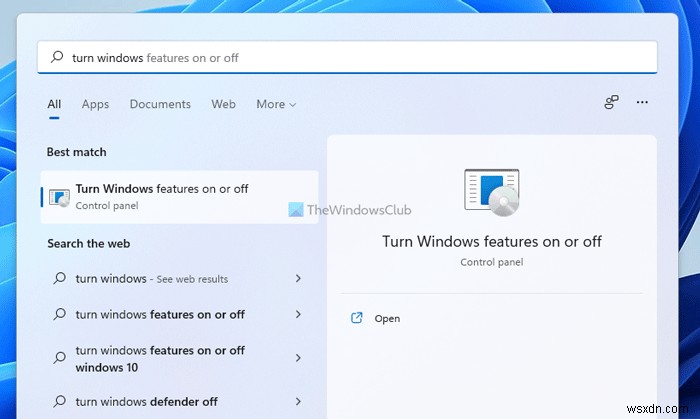Click the 'features on or off windows 10' suggestion
Screen dimensions: 700x419
[179, 358]
